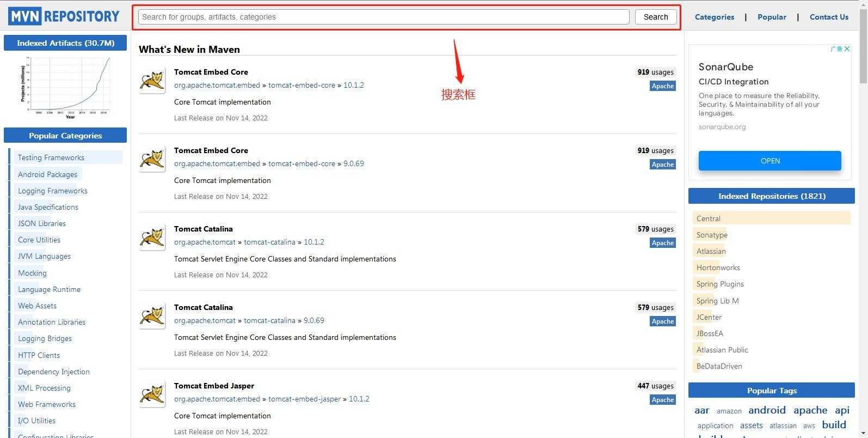The image size is (868, 438).
Task: Click the Indexed Repositories (1821) header
Action: 772,196
